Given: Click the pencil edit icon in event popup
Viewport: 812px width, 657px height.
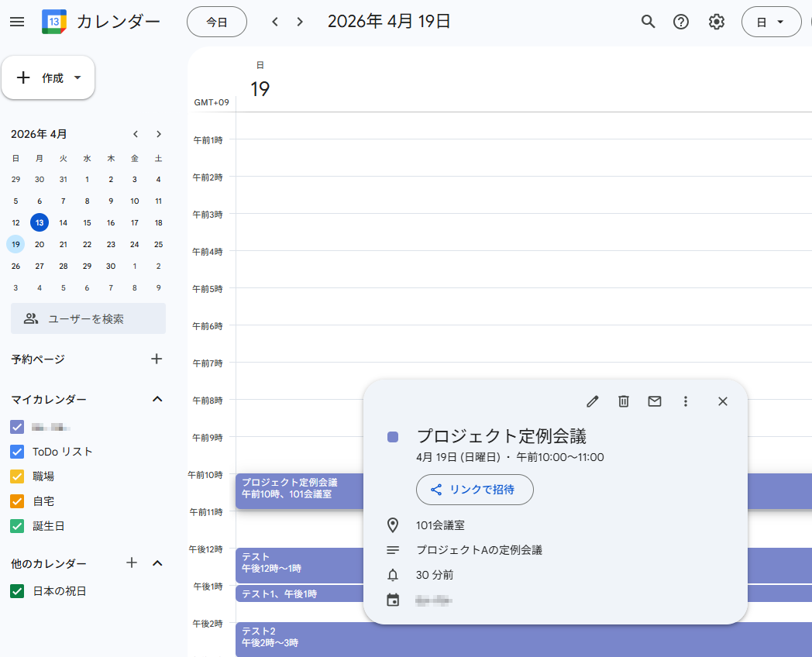Looking at the screenshot, I should point(593,401).
